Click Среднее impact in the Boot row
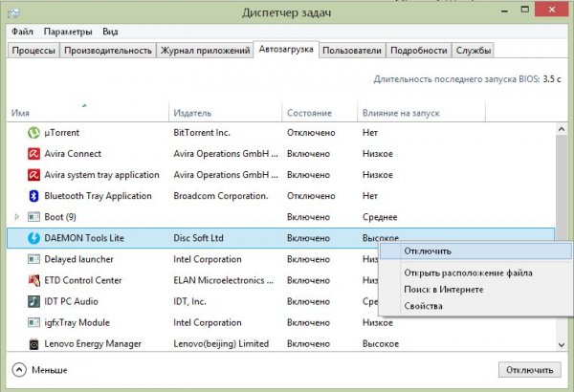This screenshot has width=574, height=392. pyautogui.click(x=380, y=217)
